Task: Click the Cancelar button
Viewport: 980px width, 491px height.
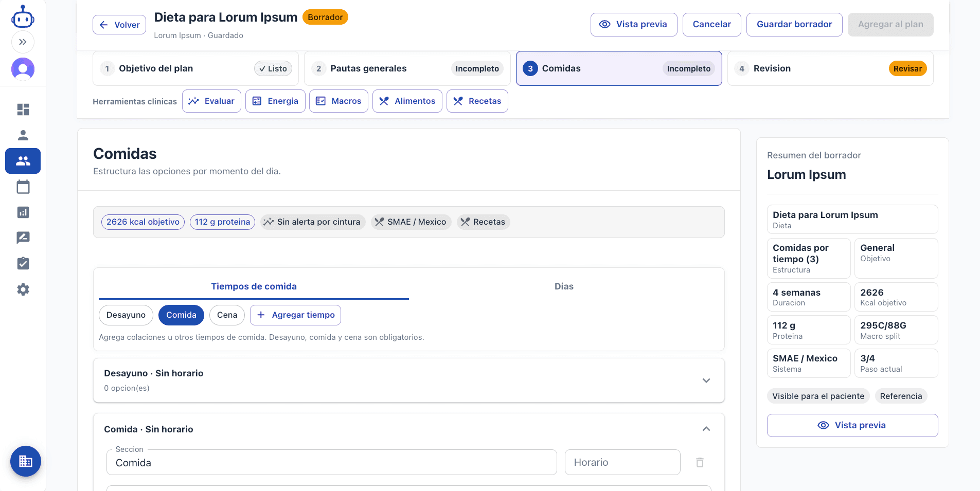Action: [711, 25]
